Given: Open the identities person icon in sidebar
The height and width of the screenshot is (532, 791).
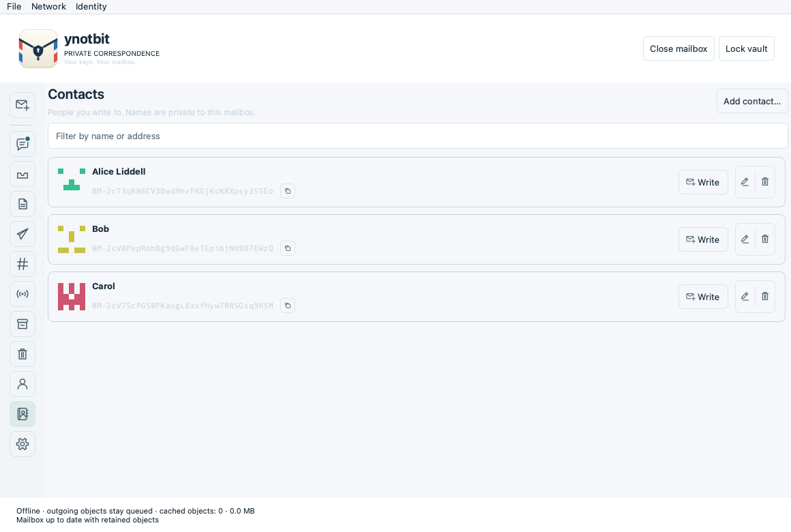Looking at the screenshot, I should (x=23, y=384).
